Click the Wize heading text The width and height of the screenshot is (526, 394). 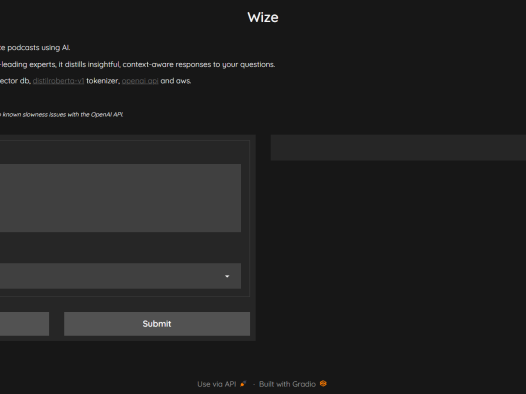[263, 17]
